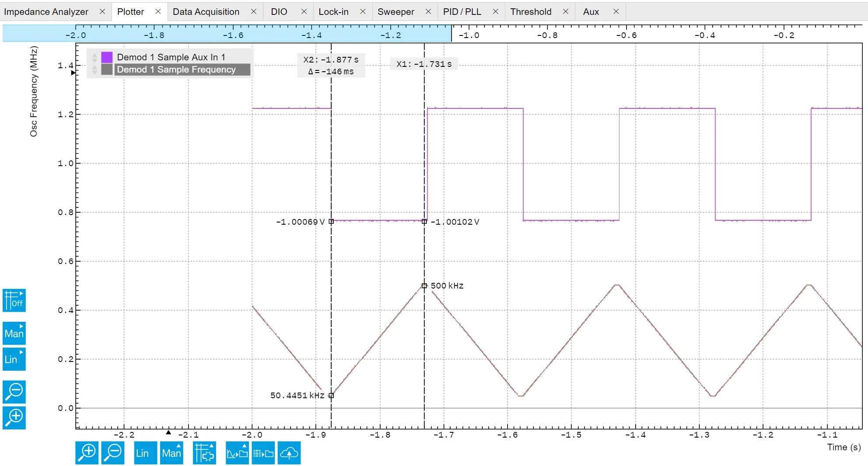Screen dimensions: 868x466
Task: Toggle horizontal axis Man scaling mode
Action: [x=171, y=453]
